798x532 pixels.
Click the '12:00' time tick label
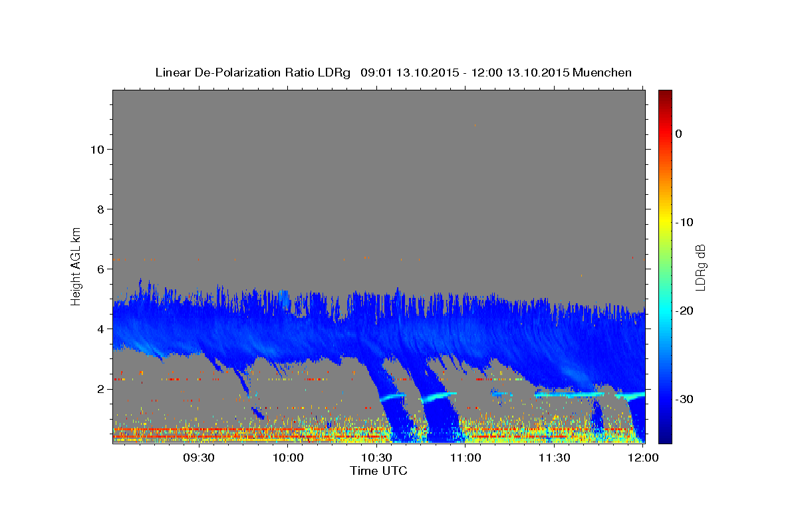(x=644, y=458)
